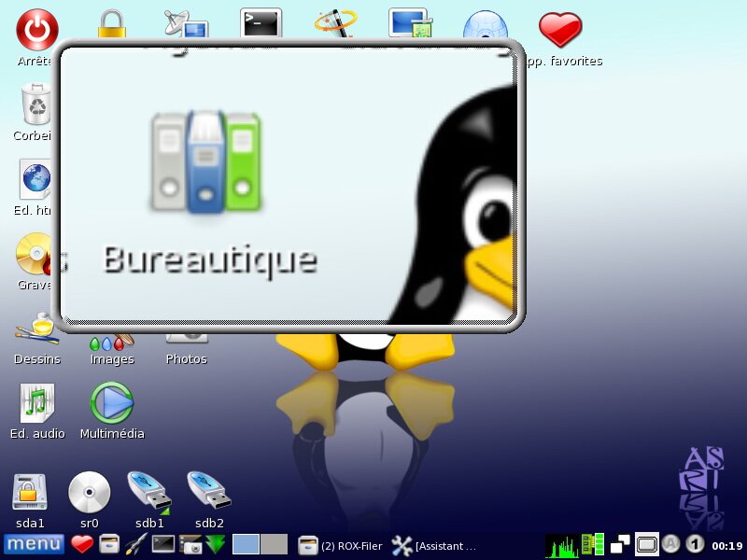Click the red Arrêter power icon
747x560 pixels.
coord(37,30)
